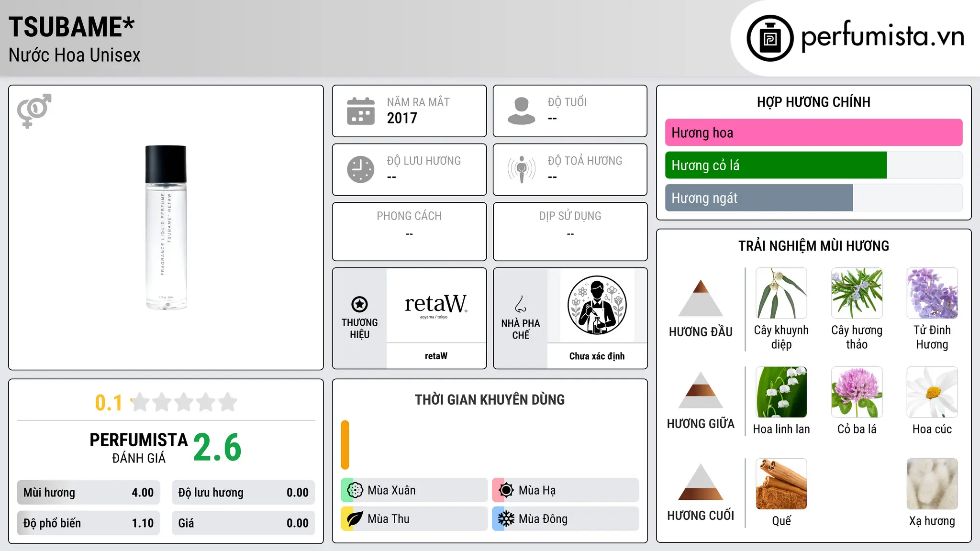Select the Hoa linh lan note image
Screen dimensions: 980x551
pyautogui.click(x=781, y=392)
